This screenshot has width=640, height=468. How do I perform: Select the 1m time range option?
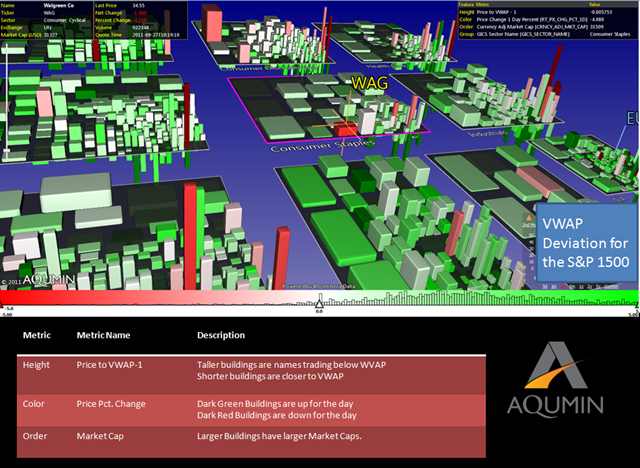pos(554,286)
